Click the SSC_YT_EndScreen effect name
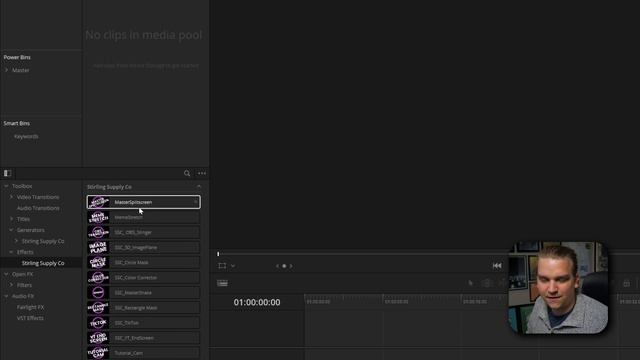The height and width of the screenshot is (360, 640). 134,338
